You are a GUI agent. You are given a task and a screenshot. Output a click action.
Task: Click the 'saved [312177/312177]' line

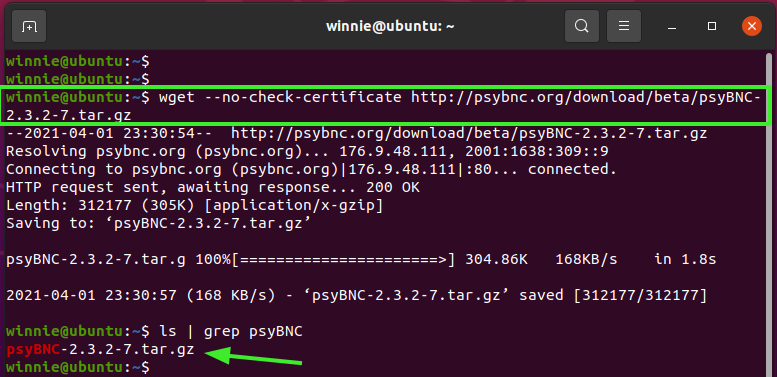pos(357,295)
